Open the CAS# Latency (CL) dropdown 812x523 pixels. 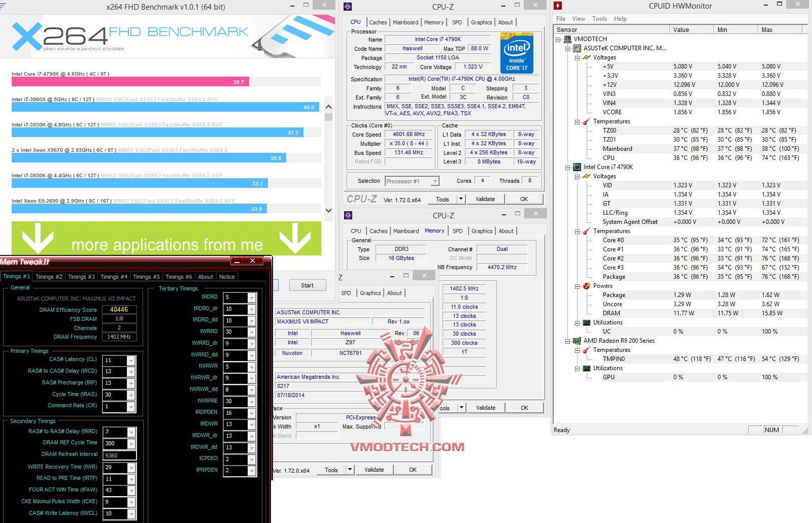[x=131, y=361]
